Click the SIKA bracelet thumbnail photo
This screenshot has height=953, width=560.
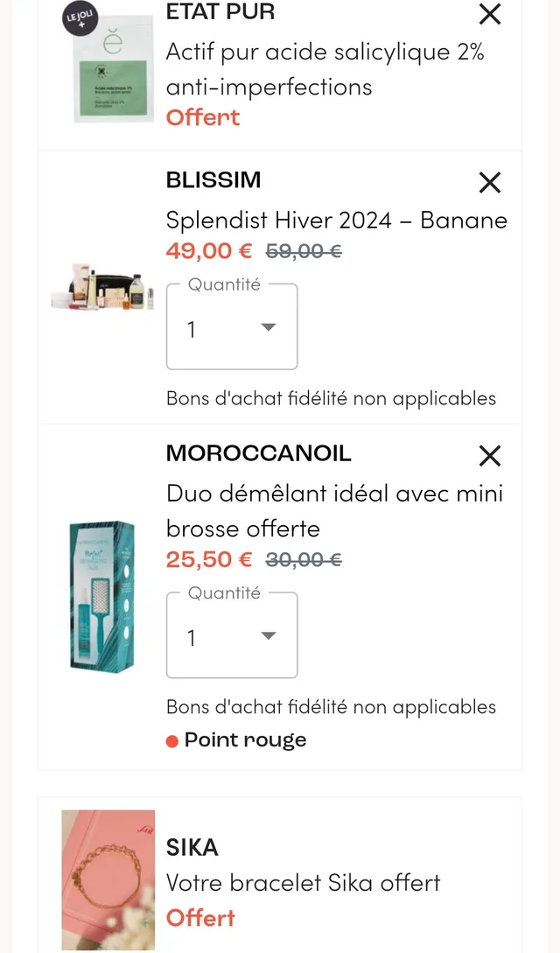(108, 879)
